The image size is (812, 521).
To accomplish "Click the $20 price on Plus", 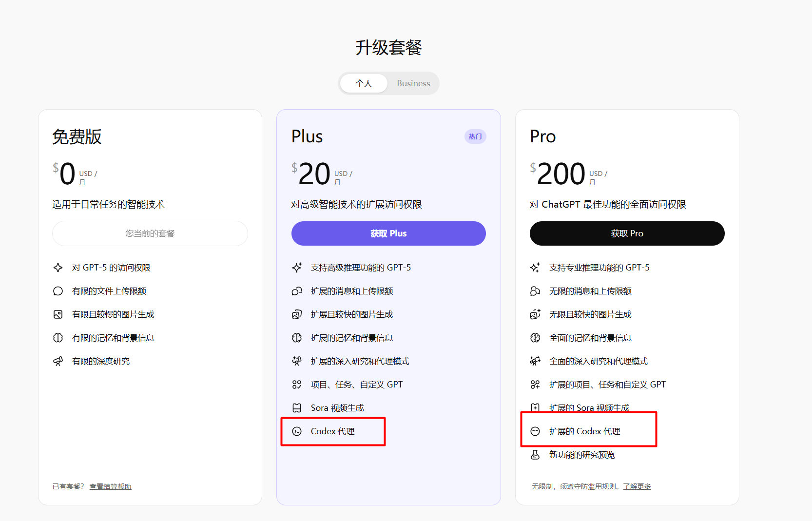I will (x=311, y=174).
